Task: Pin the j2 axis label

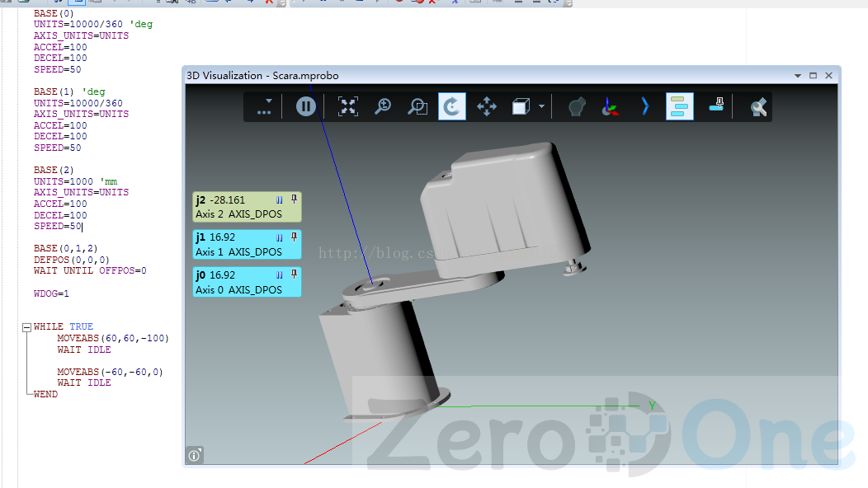Action: (x=294, y=199)
